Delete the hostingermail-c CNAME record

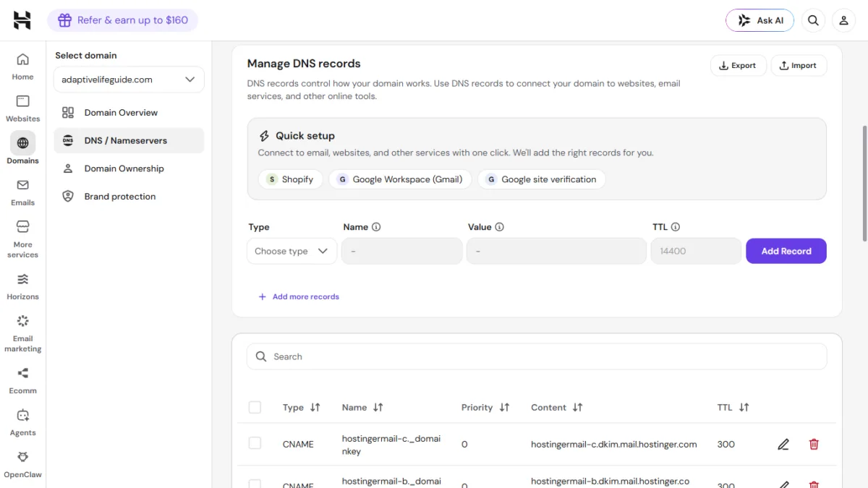(x=814, y=444)
